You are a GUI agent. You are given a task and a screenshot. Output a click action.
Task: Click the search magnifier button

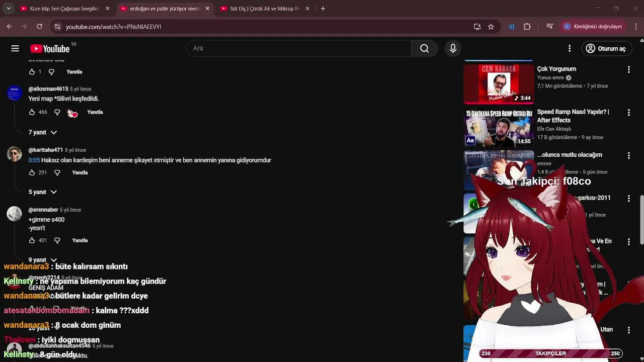424,48
